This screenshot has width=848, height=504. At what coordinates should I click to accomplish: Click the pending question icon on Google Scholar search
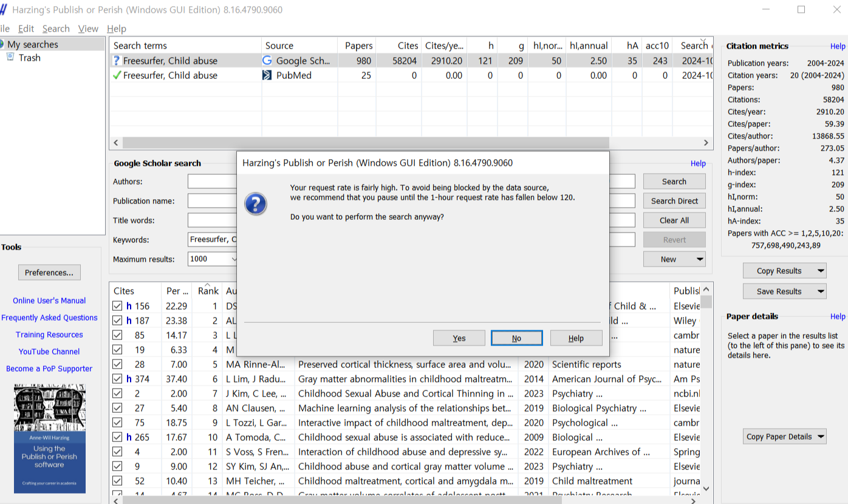click(x=117, y=61)
